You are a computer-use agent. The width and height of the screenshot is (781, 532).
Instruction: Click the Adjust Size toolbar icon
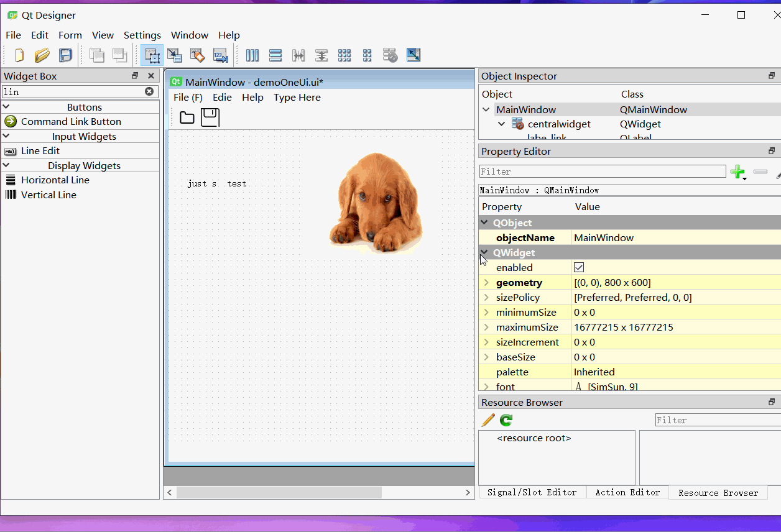coord(414,55)
